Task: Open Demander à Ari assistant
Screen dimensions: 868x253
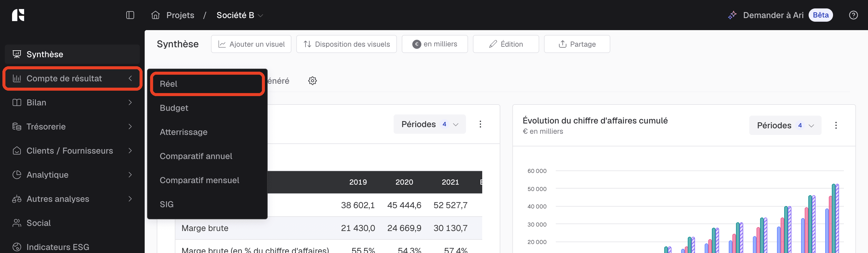Action: tap(773, 15)
